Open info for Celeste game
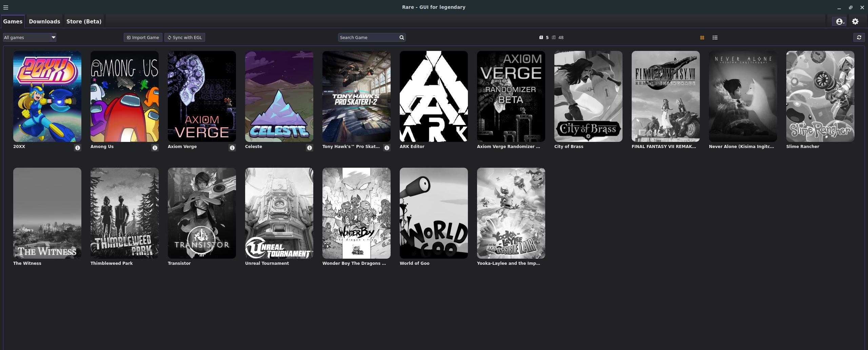868x350 pixels. pyautogui.click(x=310, y=148)
